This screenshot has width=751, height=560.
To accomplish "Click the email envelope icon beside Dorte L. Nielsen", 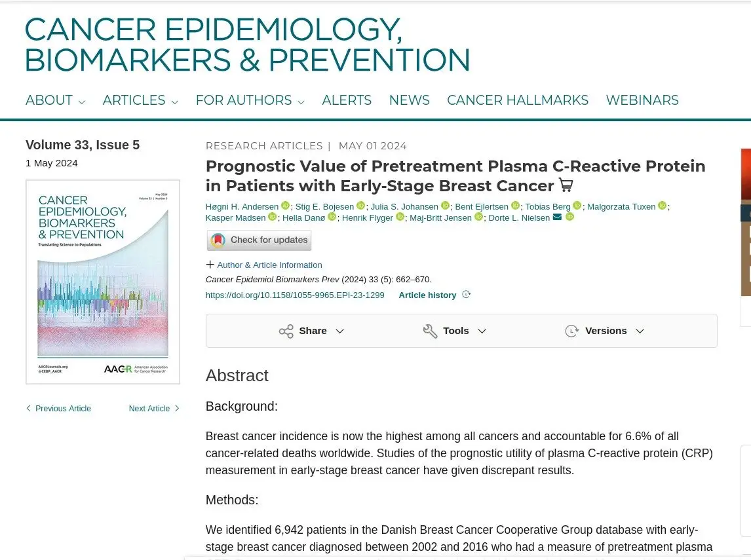I will [557, 217].
